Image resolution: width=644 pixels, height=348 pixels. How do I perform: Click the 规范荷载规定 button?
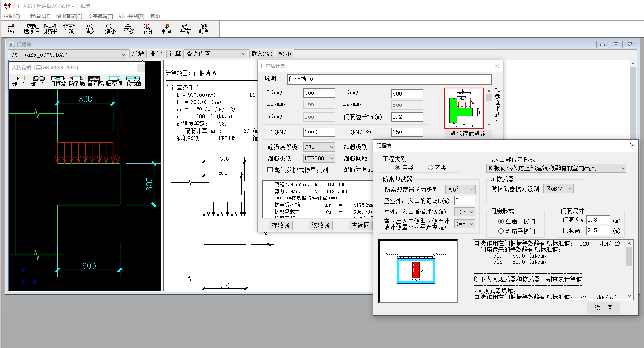click(468, 134)
